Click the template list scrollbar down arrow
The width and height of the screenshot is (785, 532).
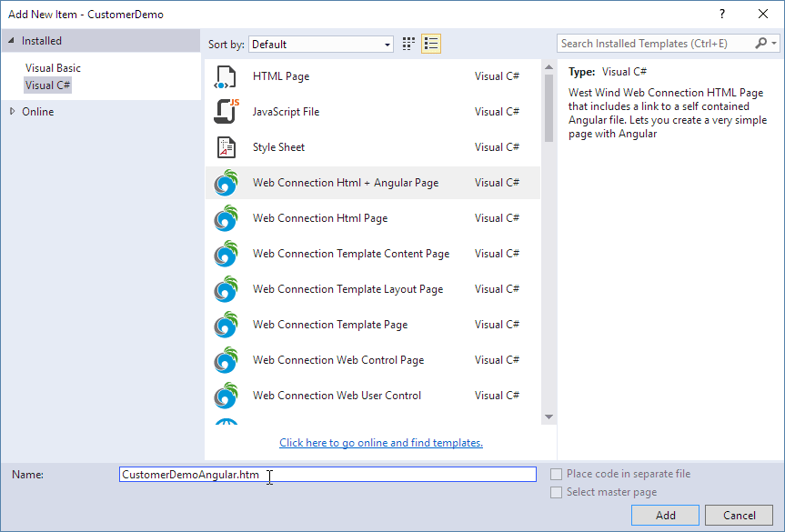(548, 417)
